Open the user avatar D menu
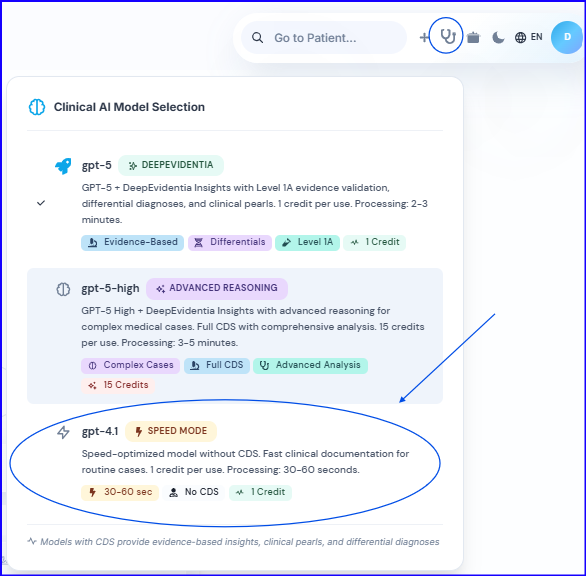Image resolution: width=586 pixels, height=576 pixels. 567,37
